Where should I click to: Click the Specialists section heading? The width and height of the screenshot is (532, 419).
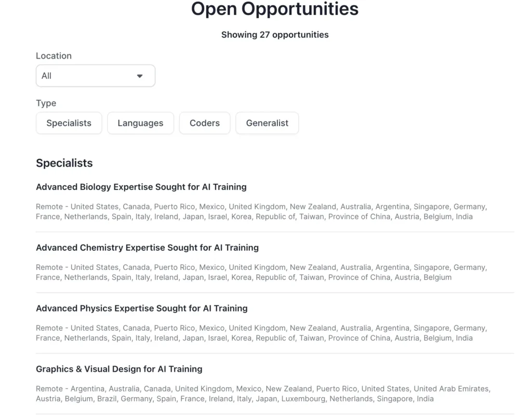[64, 163]
